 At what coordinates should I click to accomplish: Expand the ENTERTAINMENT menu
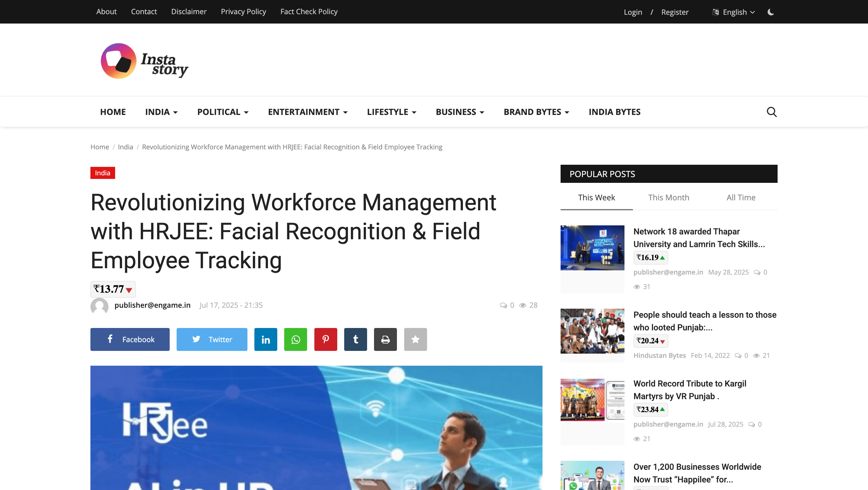(307, 112)
